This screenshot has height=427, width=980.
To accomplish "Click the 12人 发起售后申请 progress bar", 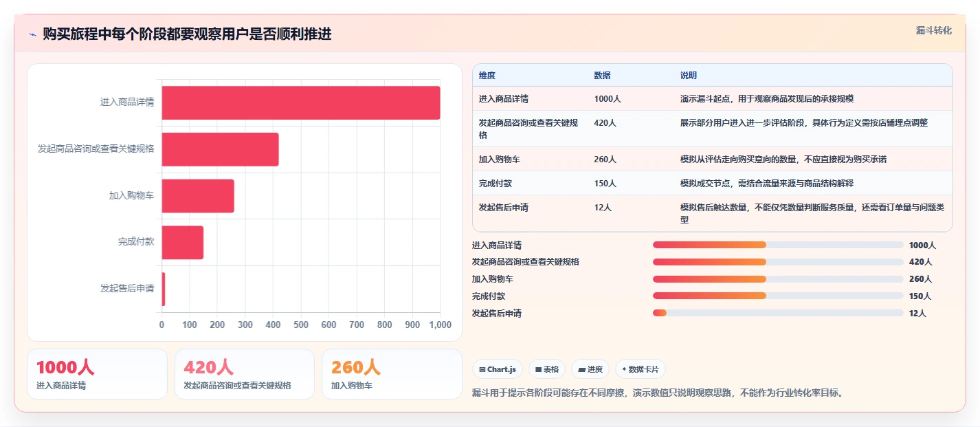I will click(x=778, y=313).
